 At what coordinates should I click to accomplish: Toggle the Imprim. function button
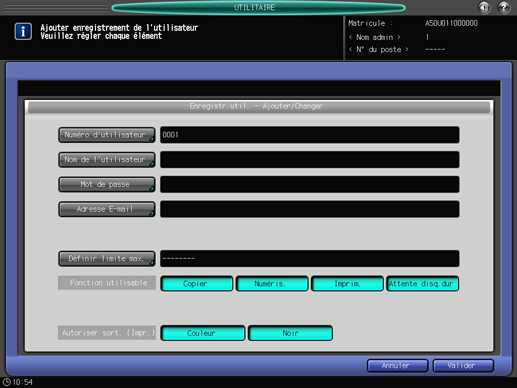[347, 284]
